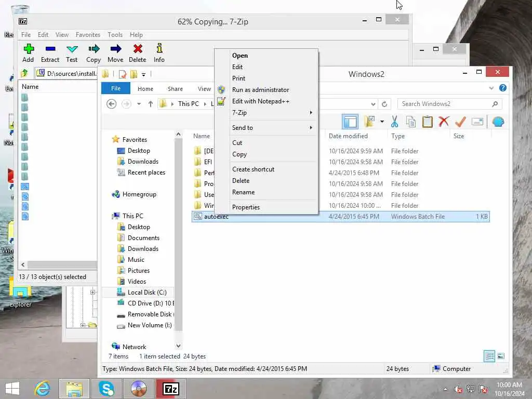Sort by Type column header
This screenshot has width=532, height=399.
[398, 136]
